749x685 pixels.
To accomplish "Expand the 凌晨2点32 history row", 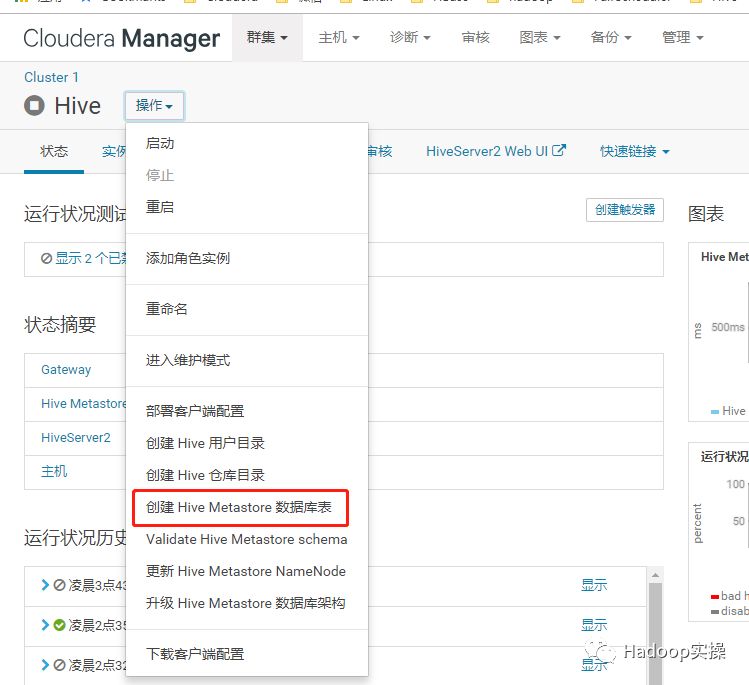I will click(x=45, y=664).
